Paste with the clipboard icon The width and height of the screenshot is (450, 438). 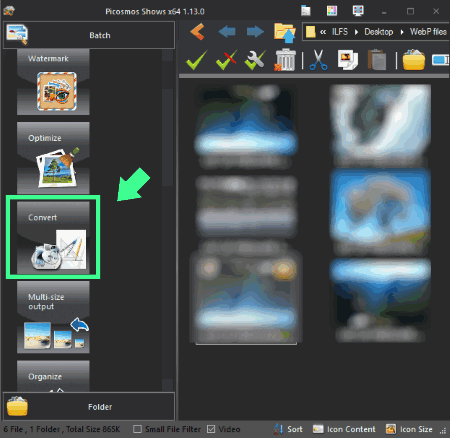coord(377,60)
